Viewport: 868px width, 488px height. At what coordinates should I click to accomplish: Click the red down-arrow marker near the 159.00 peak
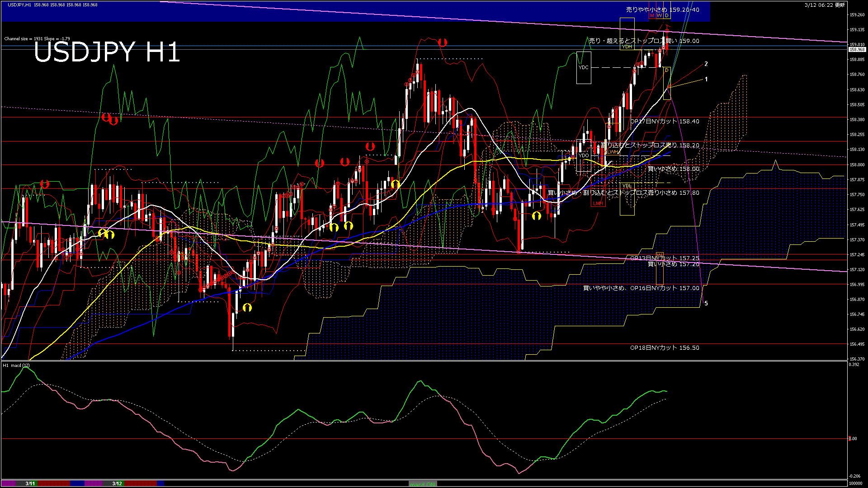pyautogui.click(x=443, y=42)
